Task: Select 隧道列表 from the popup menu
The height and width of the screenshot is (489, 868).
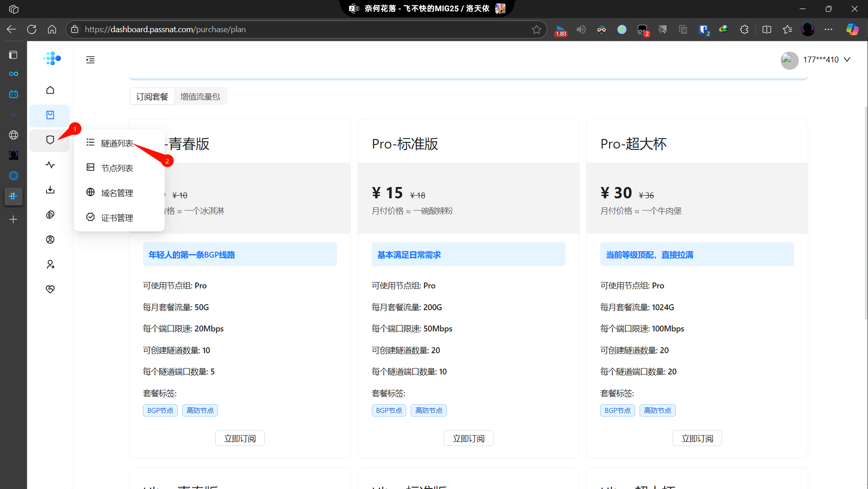Action: click(x=117, y=144)
